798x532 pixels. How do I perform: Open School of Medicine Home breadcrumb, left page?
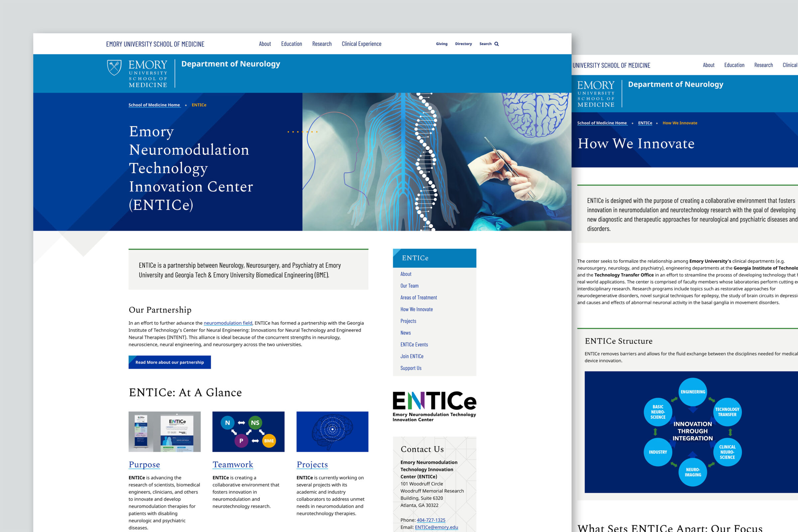click(154, 105)
